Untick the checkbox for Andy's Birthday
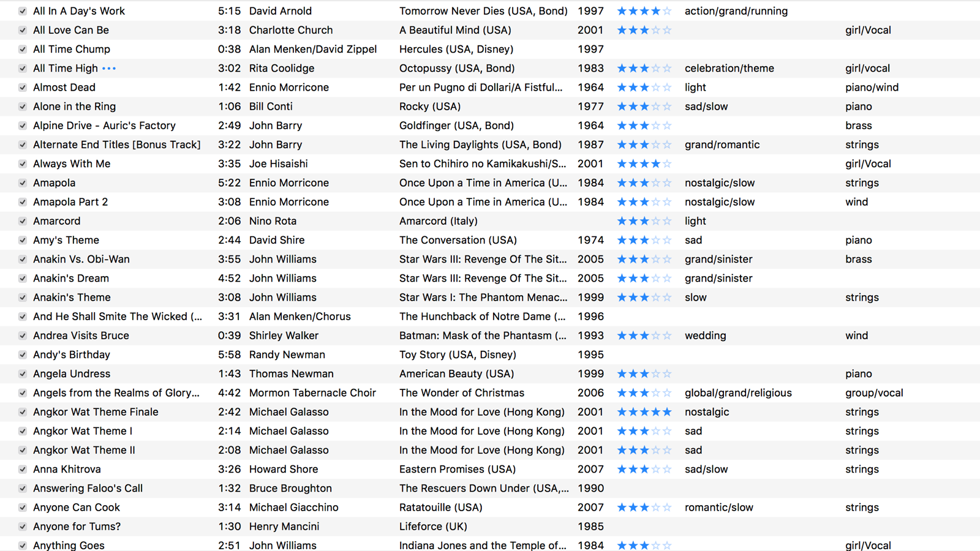This screenshot has height=551, width=980. (23, 354)
